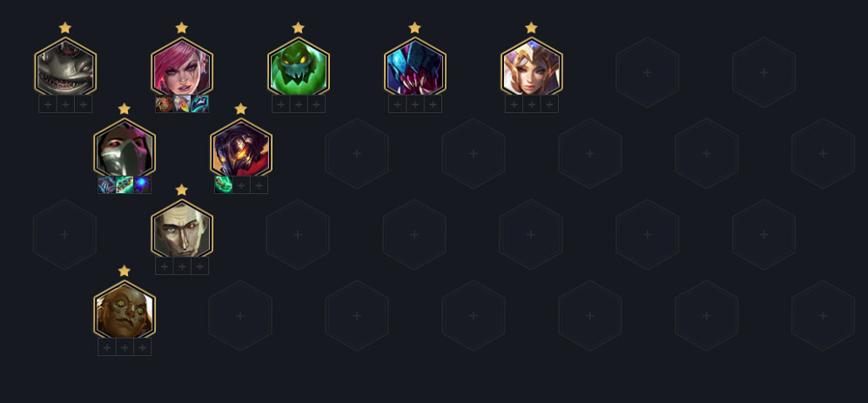The image size is (868, 403).
Task: Select the green Zac champion hexagon
Action: click(299, 67)
